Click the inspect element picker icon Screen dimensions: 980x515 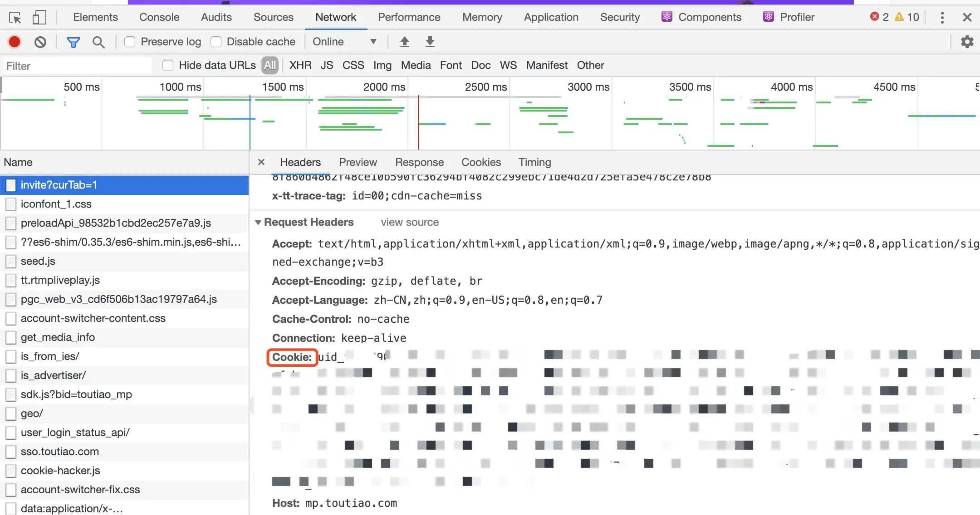click(x=15, y=18)
